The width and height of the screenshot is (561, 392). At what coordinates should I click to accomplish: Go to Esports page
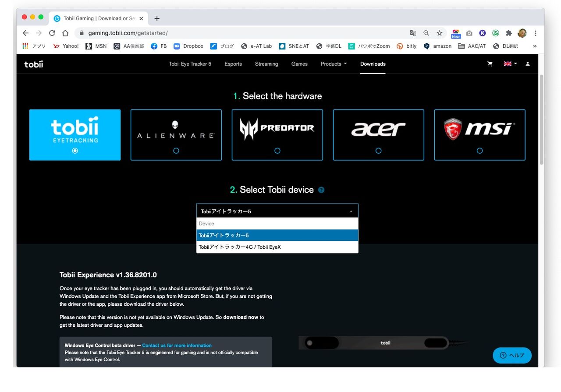233,64
